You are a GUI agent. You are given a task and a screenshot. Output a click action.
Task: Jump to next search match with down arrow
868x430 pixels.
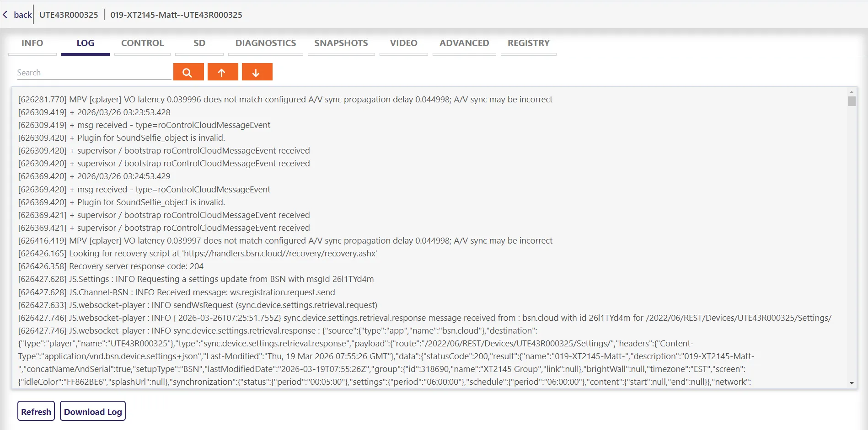(x=257, y=72)
